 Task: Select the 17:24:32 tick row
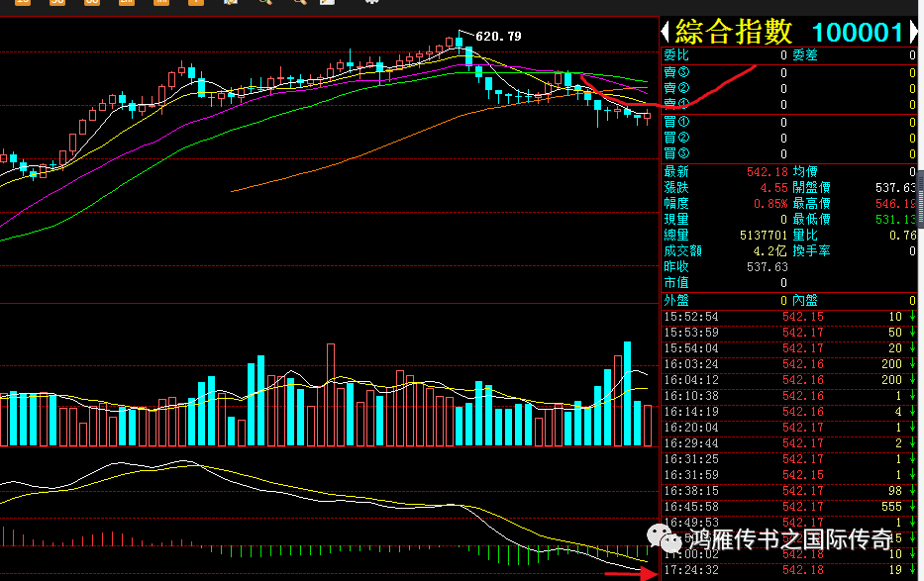[x=789, y=570]
